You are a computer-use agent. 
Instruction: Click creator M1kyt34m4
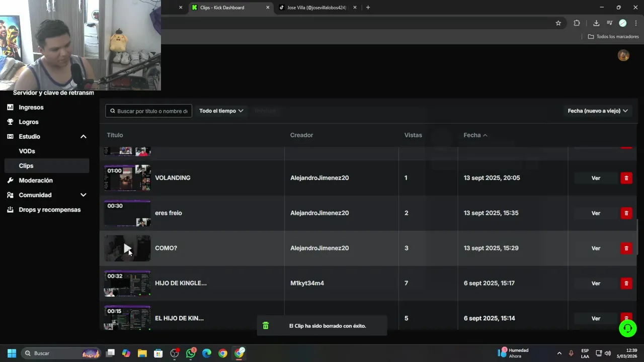click(x=307, y=283)
